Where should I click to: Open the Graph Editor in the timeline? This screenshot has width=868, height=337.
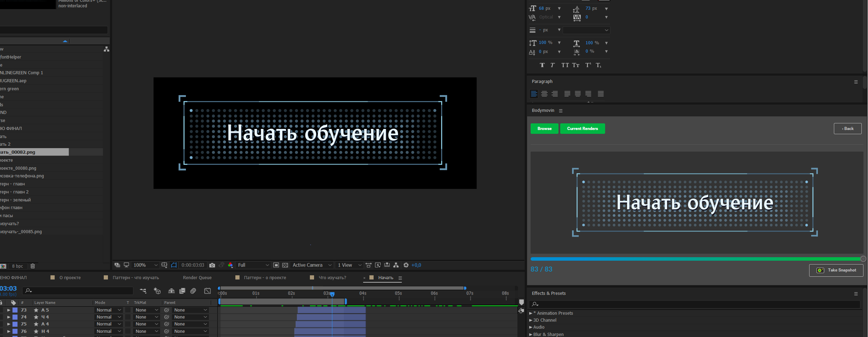pyautogui.click(x=208, y=291)
